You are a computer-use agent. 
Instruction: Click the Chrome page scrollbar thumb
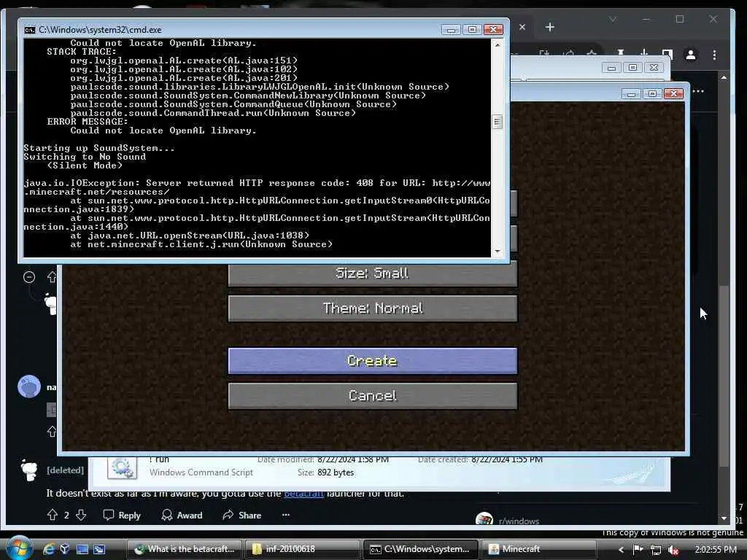point(724,376)
